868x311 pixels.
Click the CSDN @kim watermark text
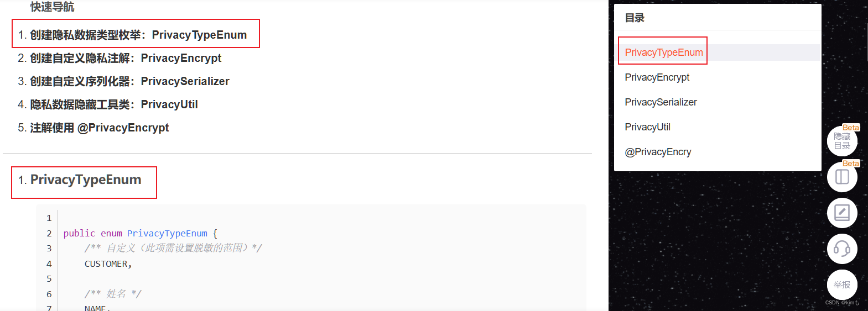[x=842, y=303]
